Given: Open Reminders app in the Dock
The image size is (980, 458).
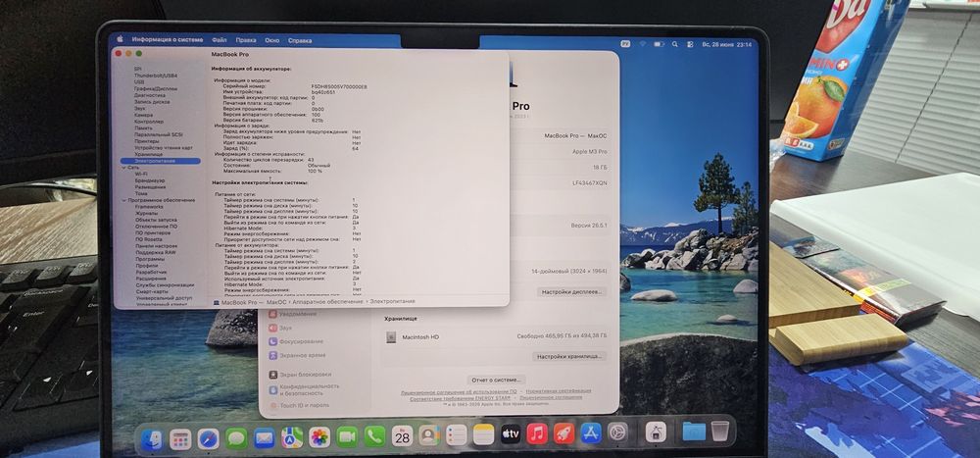Looking at the screenshot, I should 457,434.
